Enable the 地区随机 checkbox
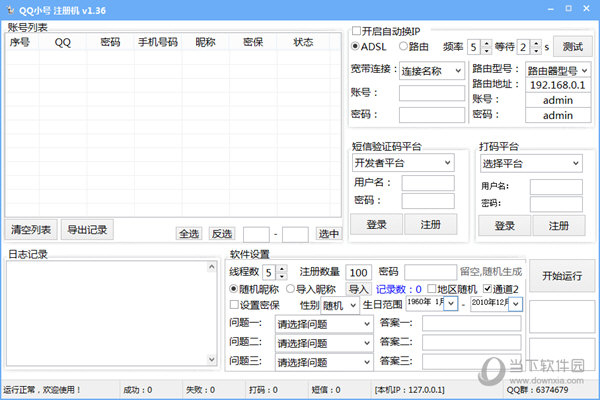Viewport: 600px width, 400px height. pyautogui.click(x=432, y=289)
